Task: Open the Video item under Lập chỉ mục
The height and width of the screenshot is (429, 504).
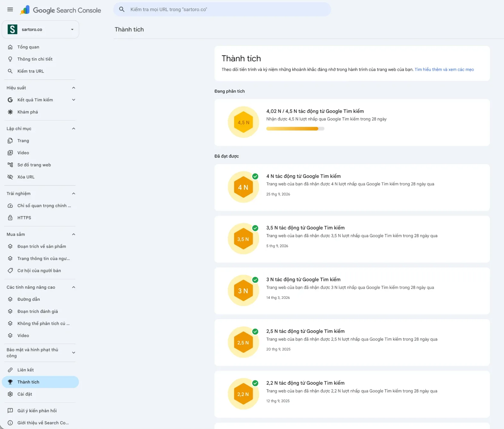Action: coord(40,153)
